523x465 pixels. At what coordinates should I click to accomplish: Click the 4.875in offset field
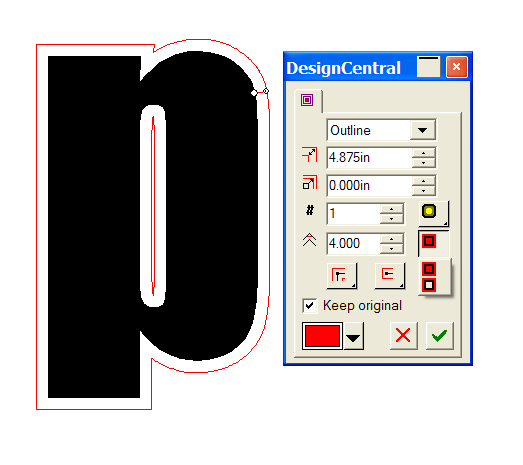pyautogui.click(x=369, y=157)
